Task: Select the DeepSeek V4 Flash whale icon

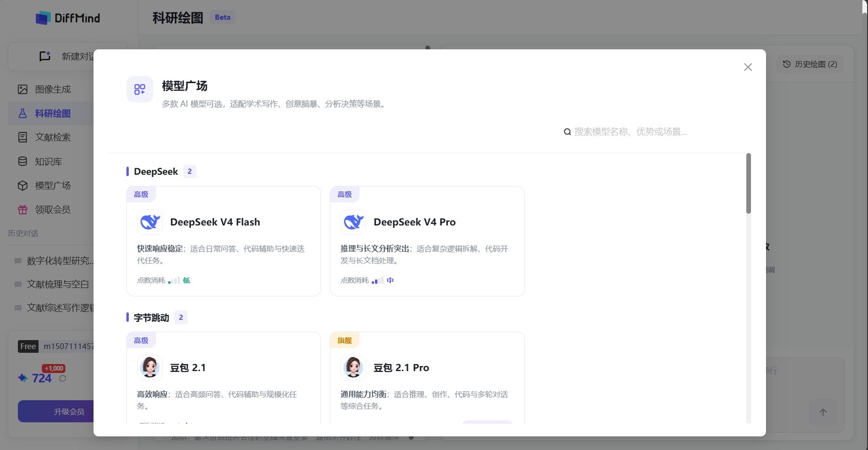Action: coord(150,222)
